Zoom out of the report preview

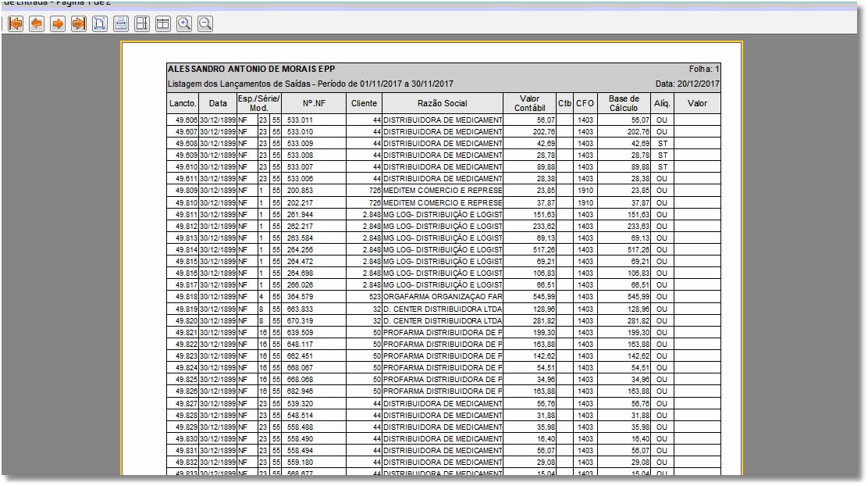(205, 23)
